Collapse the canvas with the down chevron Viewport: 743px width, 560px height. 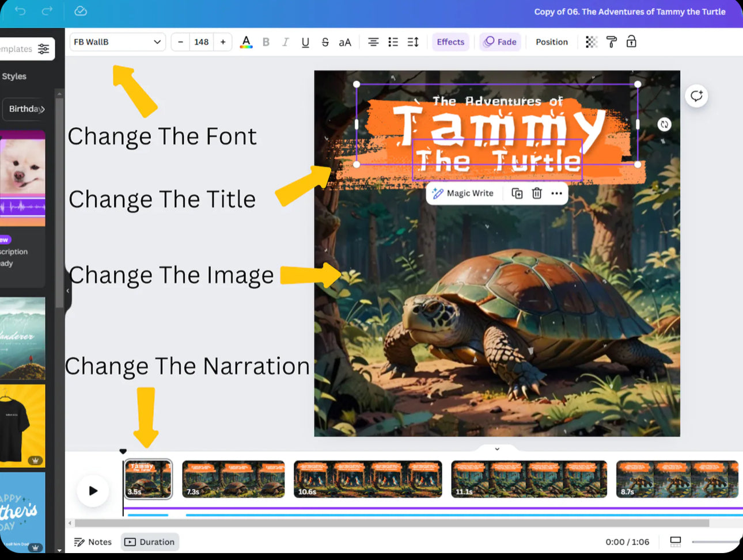(x=496, y=449)
